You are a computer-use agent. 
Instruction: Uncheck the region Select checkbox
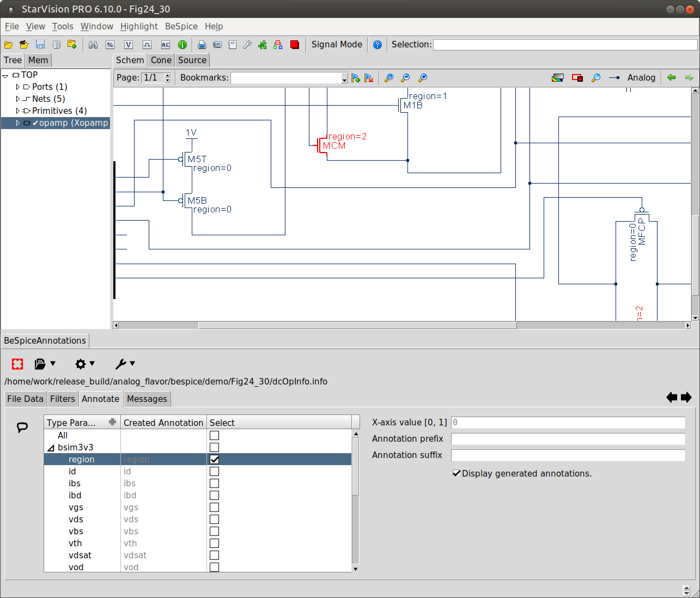215,459
